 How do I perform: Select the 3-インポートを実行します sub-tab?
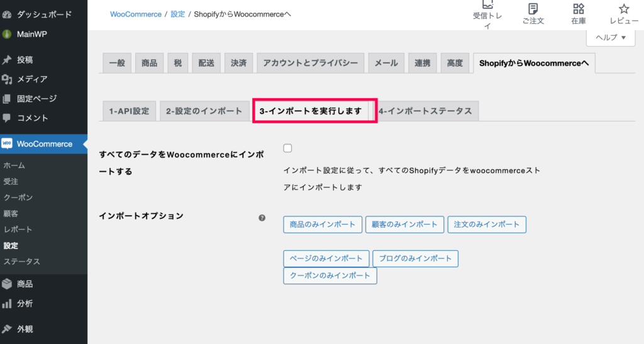pos(311,111)
